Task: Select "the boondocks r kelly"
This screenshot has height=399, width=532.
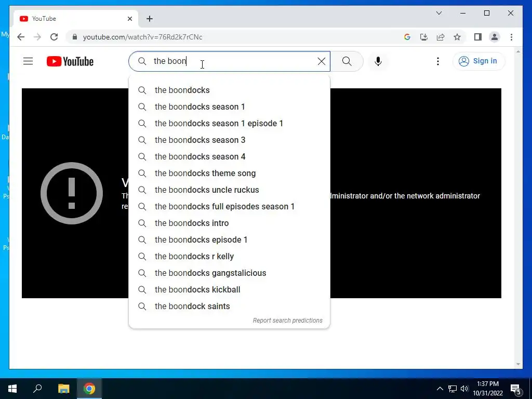Action: [229, 256]
